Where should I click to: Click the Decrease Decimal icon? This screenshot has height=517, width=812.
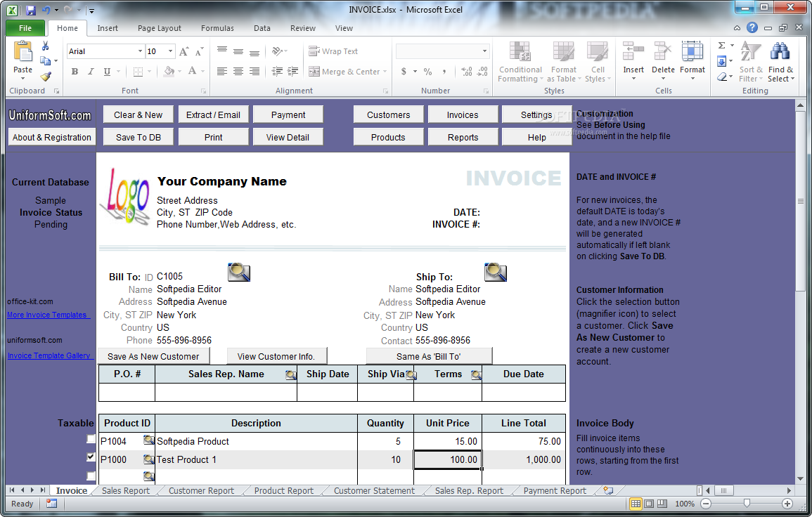click(x=483, y=72)
